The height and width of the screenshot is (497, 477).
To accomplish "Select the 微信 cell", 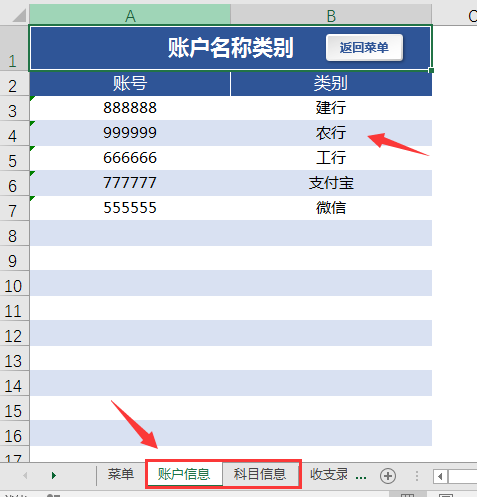I will point(331,208).
